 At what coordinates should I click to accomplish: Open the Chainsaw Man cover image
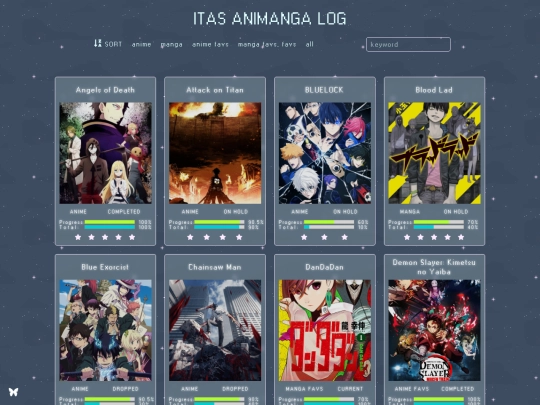coord(215,330)
